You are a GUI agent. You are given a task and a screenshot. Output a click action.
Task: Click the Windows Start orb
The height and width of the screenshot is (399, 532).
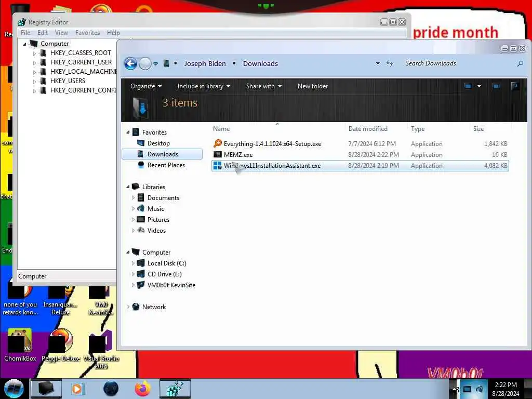[x=14, y=389]
